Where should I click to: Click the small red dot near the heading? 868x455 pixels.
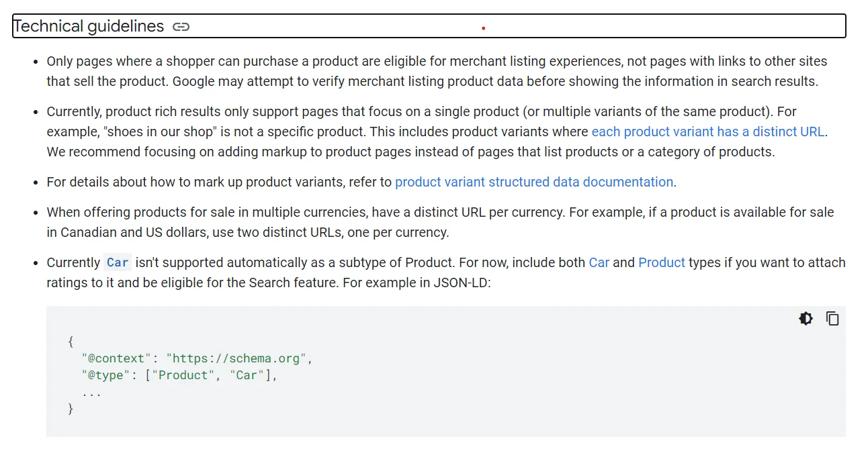tap(483, 27)
